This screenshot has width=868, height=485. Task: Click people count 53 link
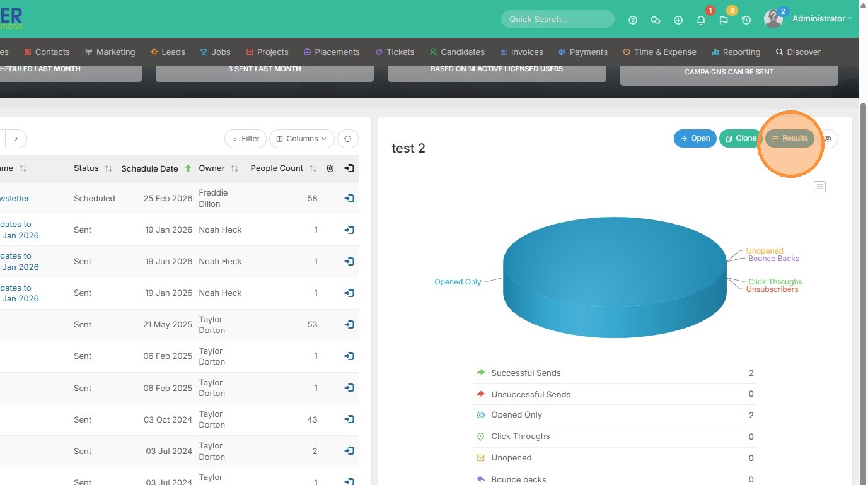coord(312,325)
